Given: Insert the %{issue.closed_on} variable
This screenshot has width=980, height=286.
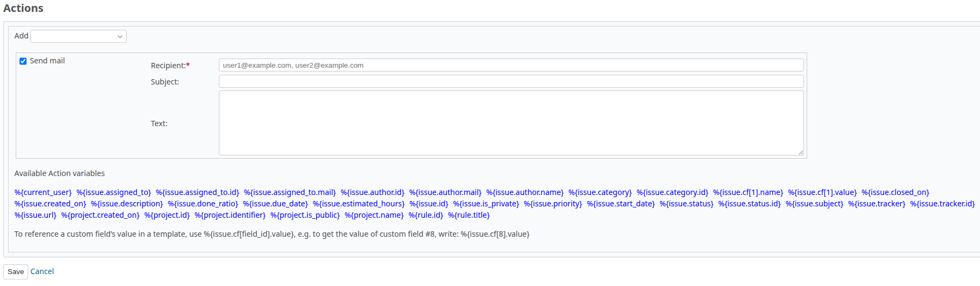Looking at the screenshot, I should (895, 192).
